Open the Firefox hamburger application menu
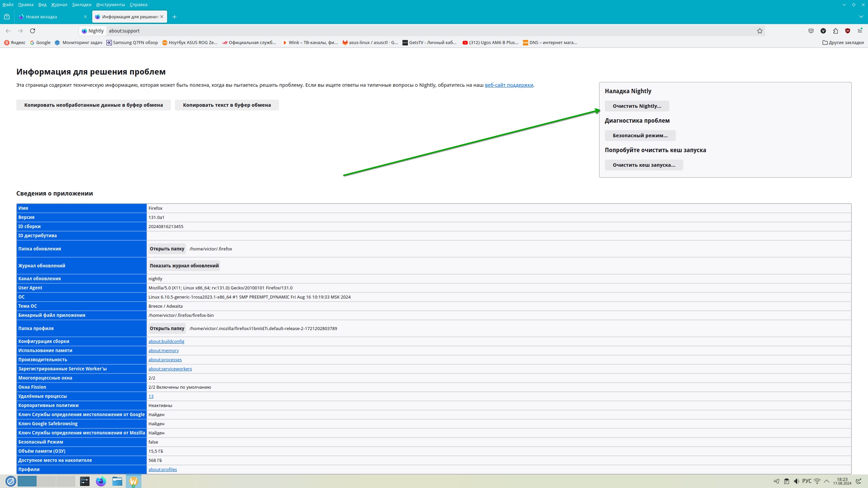Viewport: 868px width, 488px height. coord(860,31)
